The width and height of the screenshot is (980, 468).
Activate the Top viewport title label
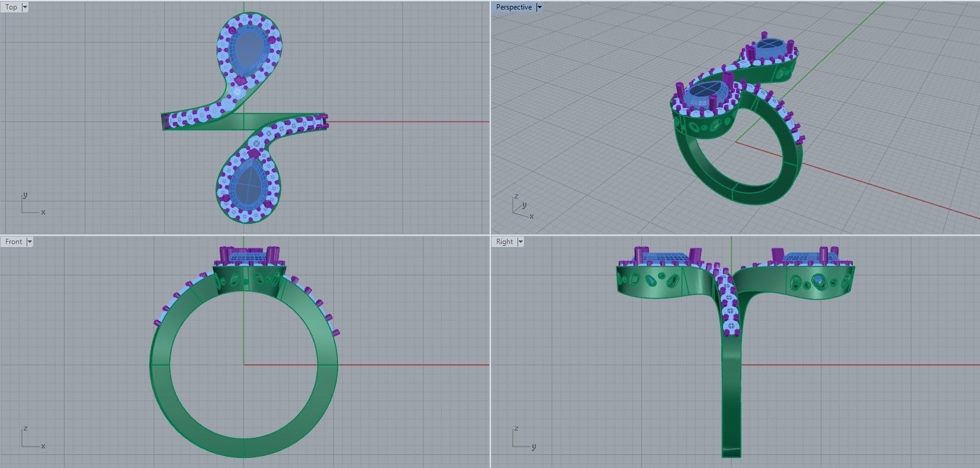coord(11,7)
